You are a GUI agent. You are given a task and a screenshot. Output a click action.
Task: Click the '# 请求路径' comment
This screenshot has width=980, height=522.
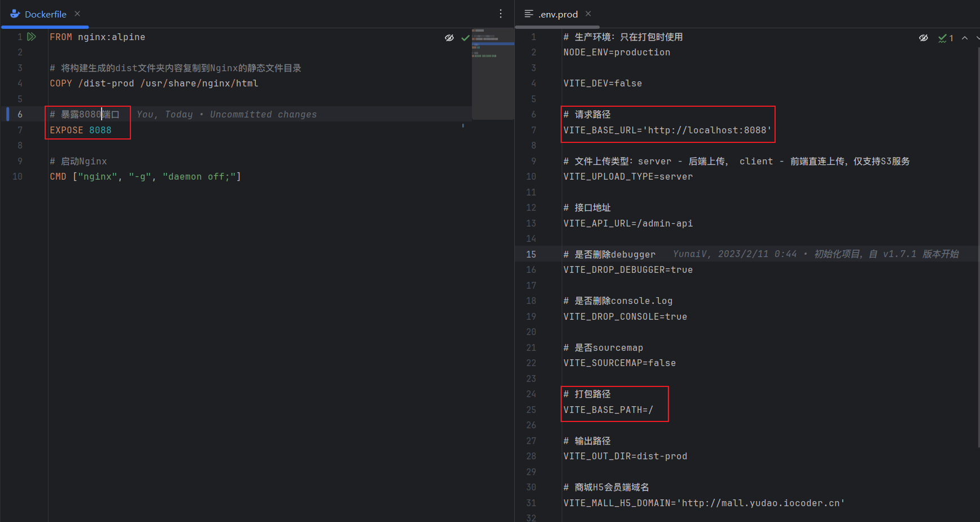coord(587,114)
